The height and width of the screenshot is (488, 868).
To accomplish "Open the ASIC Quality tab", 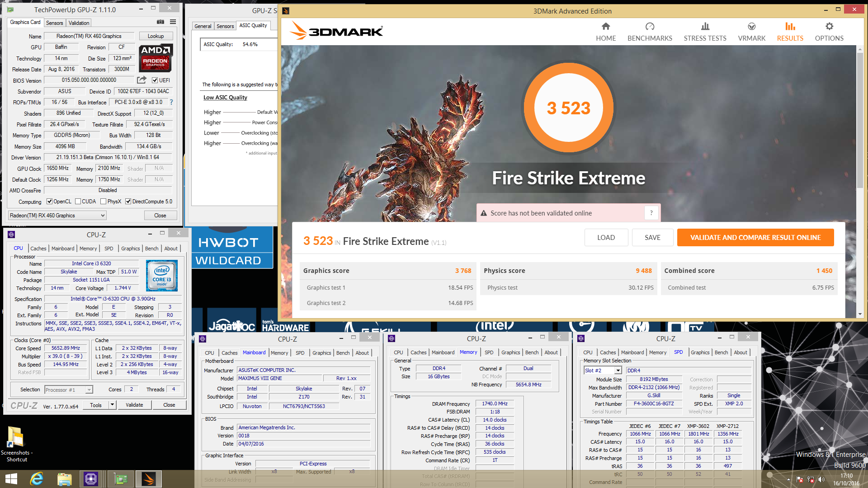I will (253, 26).
